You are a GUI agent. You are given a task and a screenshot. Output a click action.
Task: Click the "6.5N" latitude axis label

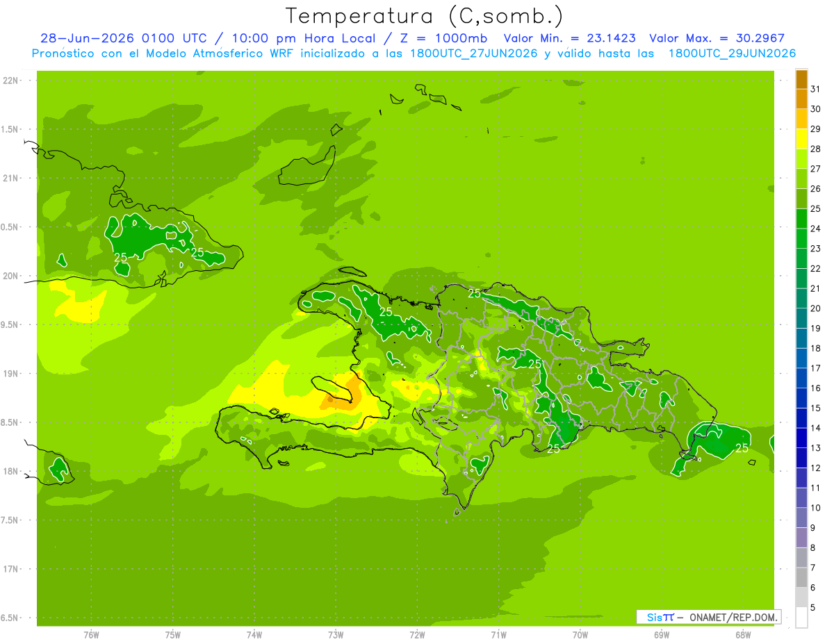[x=10, y=618]
